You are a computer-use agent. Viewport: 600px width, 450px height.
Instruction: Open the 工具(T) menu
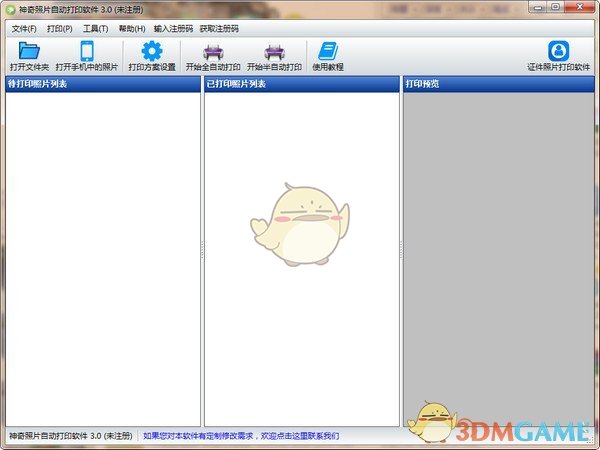pos(96,29)
